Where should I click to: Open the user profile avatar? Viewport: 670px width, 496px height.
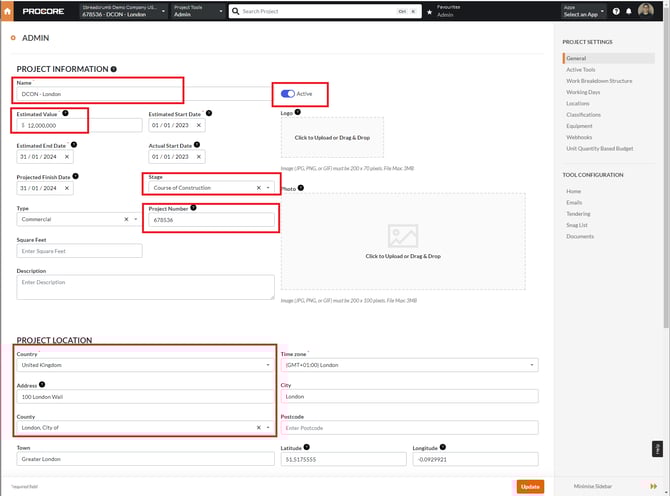[646, 10]
